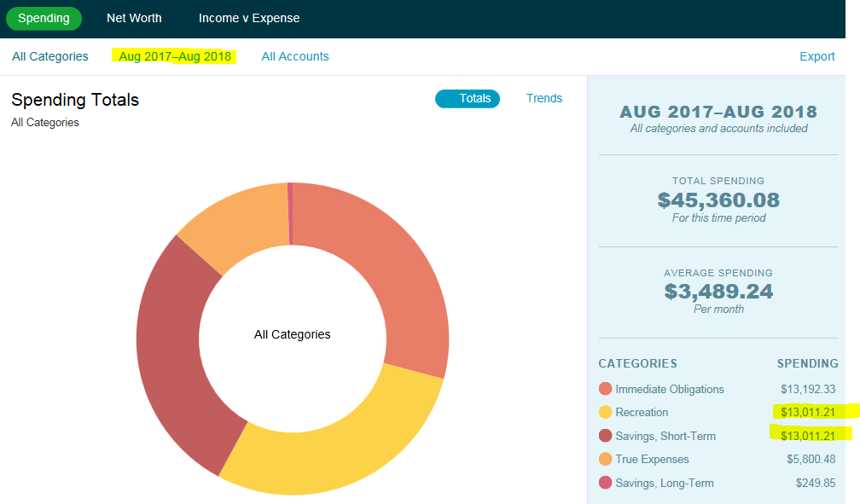The width and height of the screenshot is (860, 504).
Task: Switch to the Spending report tab
Action: point(44,18)
